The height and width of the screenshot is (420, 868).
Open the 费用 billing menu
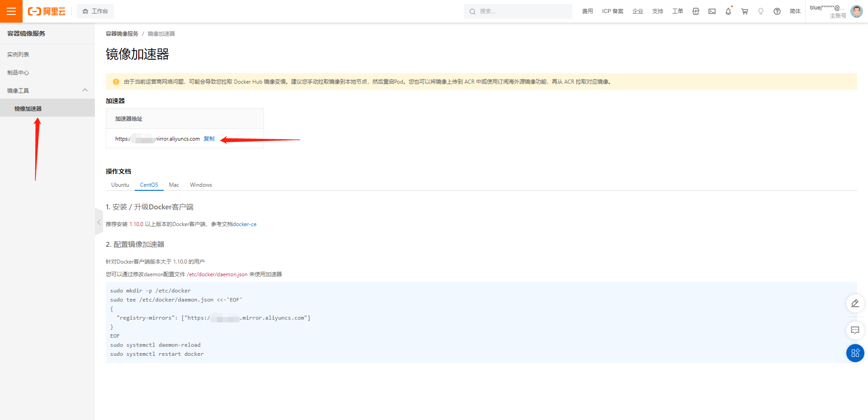point(587,11)
